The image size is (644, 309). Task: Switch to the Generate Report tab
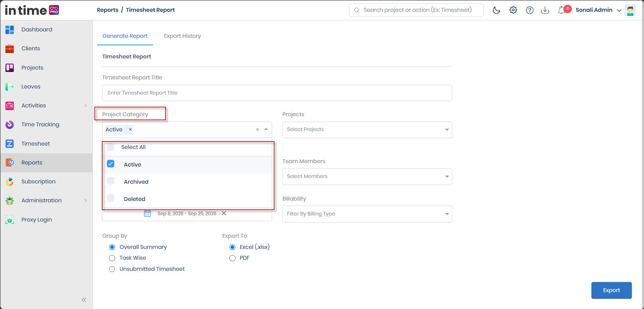(x=125, y=36)
